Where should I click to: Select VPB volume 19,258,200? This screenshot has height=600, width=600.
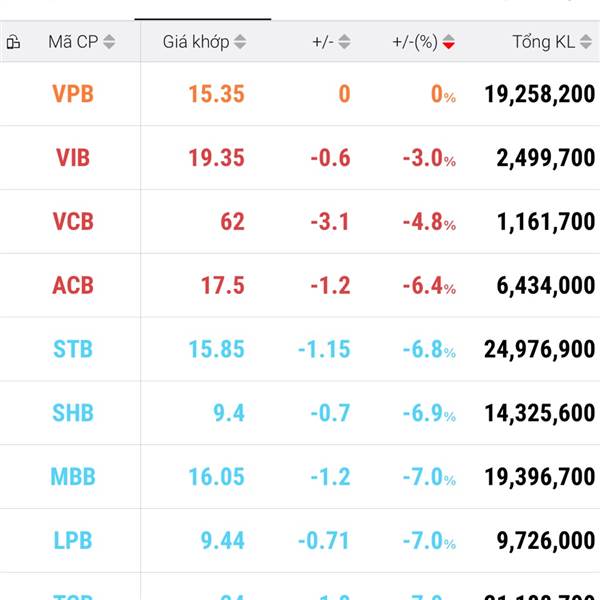click(540, 94)
